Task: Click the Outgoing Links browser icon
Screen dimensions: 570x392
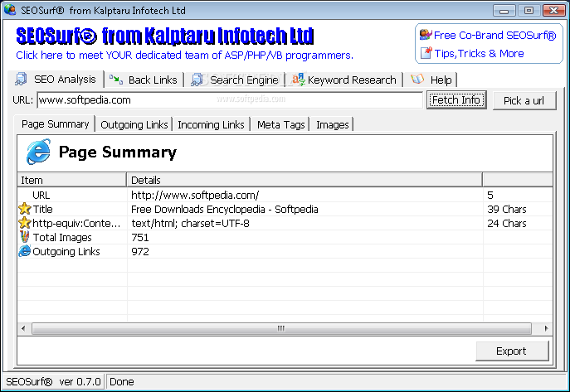Action: coord(25,251)
